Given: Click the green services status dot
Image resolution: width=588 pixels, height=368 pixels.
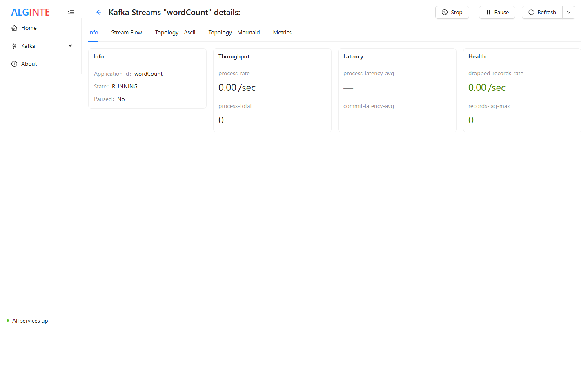Looking at the screenshot, I should 8,321.
